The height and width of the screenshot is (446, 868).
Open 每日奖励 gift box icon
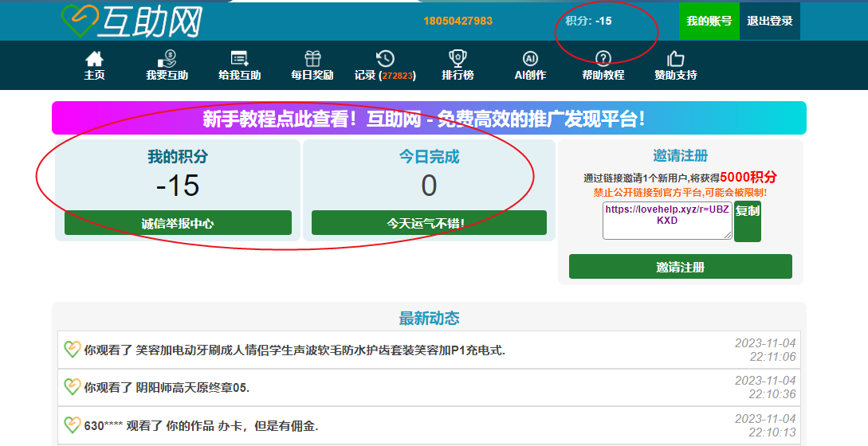[x=312, y=58]
